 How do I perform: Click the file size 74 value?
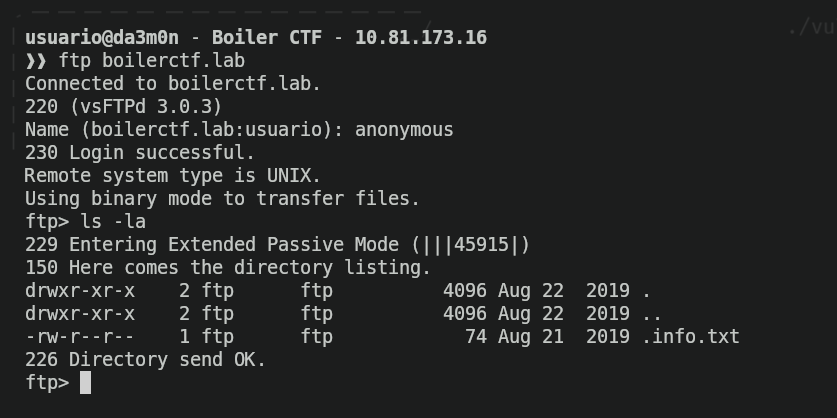(476, 336)
